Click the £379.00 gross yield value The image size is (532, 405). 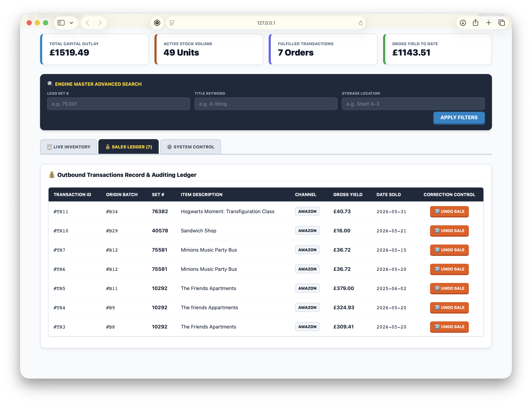(x=344, y=288)
